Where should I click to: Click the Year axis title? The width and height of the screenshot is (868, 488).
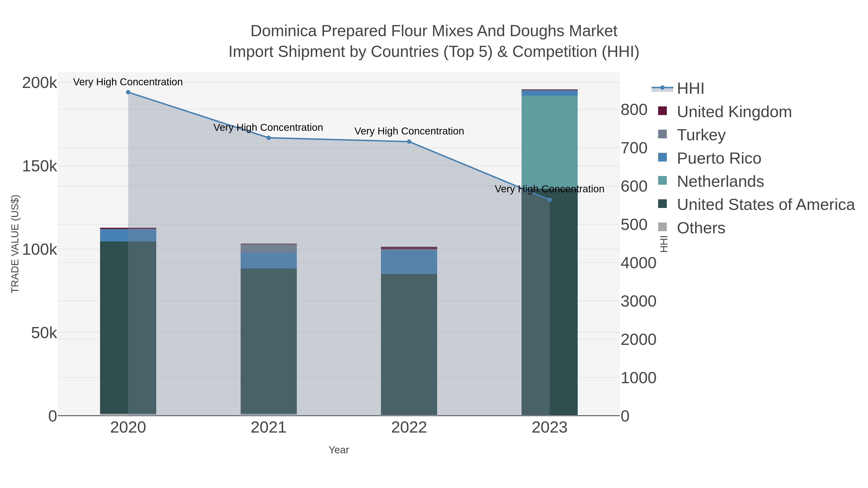click(339, 450)
